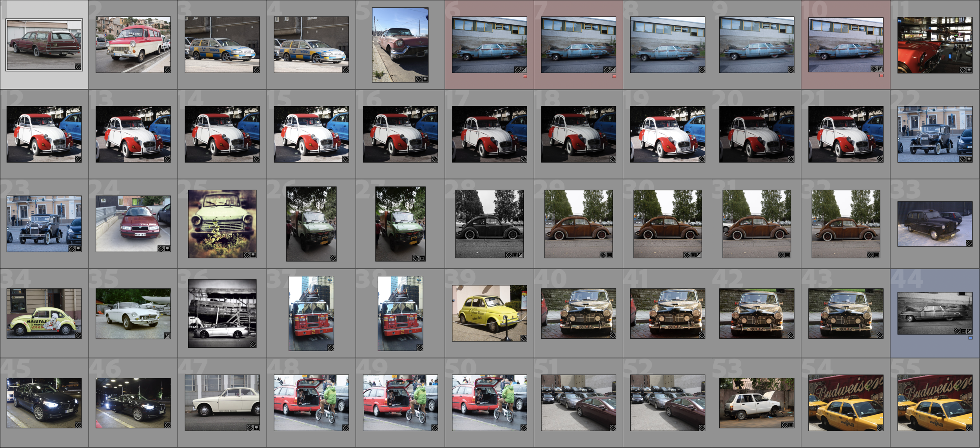Click the GPS location badge on photo 5
The width and height of the screenshot is (980, 448).
pos(425,79)
